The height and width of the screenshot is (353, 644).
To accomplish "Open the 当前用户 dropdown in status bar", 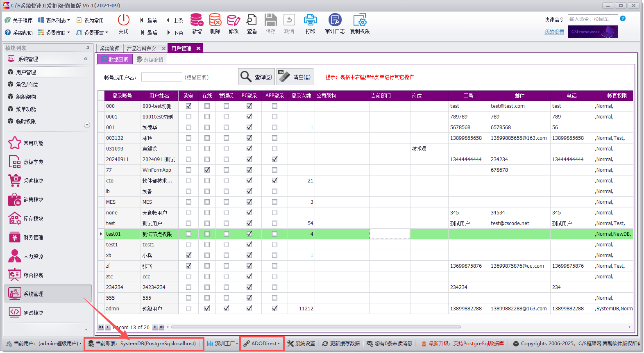I will click(x=44, y=344).
